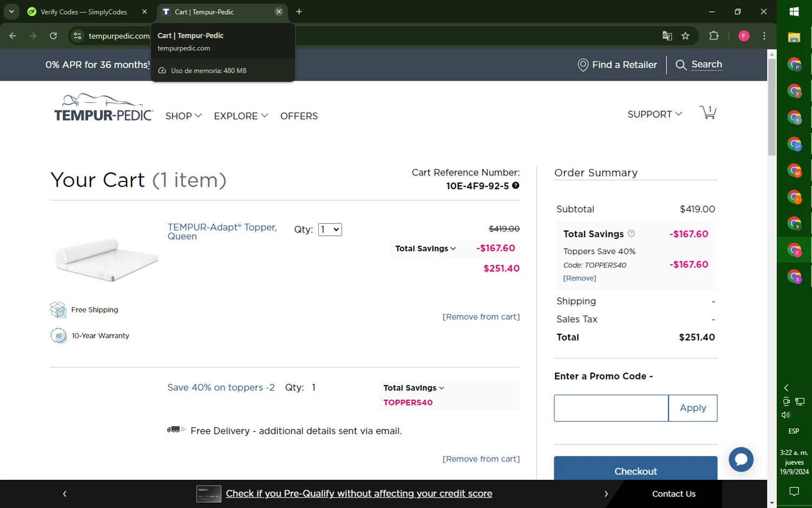
Task: Open the shopping cart icon
Action: click(708, 112)
